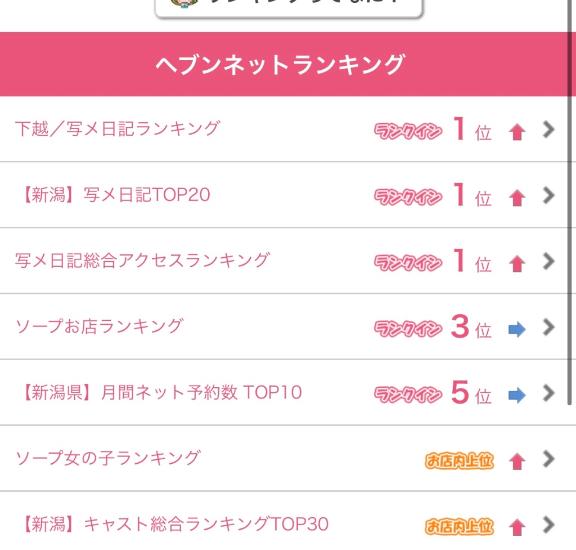Screen dimensions: 576x550
Task: Click blue right arrow on ソープお店ランキング row
Action: pos(517,329)
